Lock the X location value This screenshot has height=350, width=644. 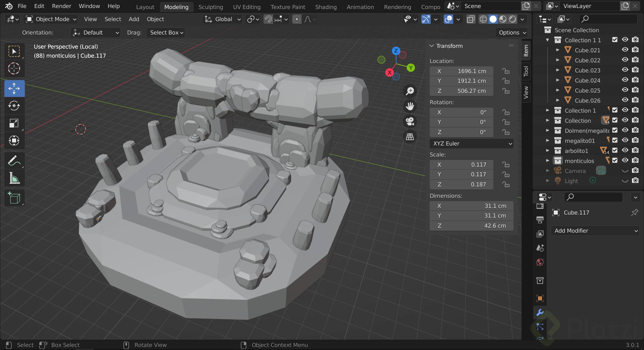coord(506,71)
